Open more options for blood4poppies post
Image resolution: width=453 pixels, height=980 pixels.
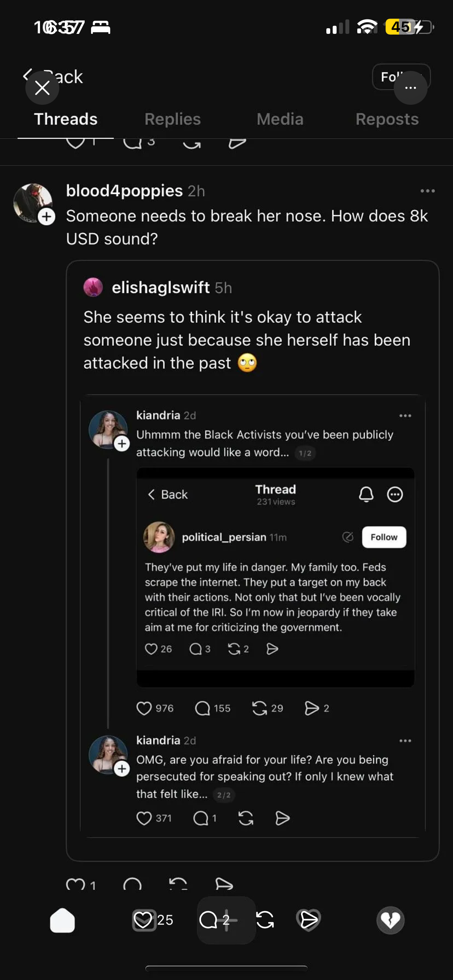pos(428,191)
